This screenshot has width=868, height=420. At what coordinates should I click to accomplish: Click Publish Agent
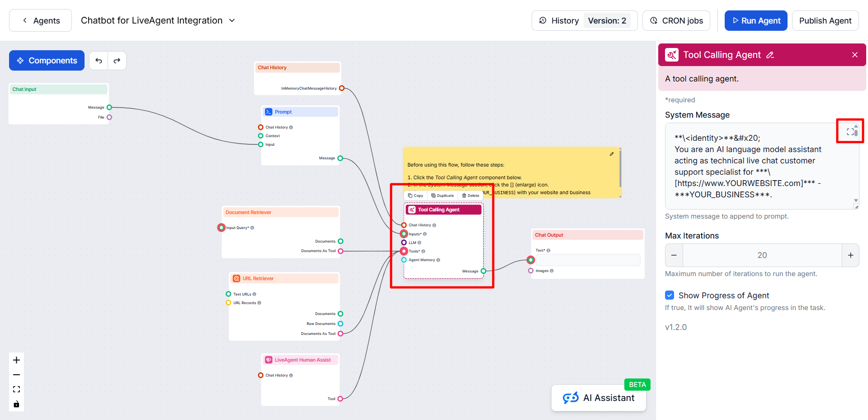pos(825,21)
